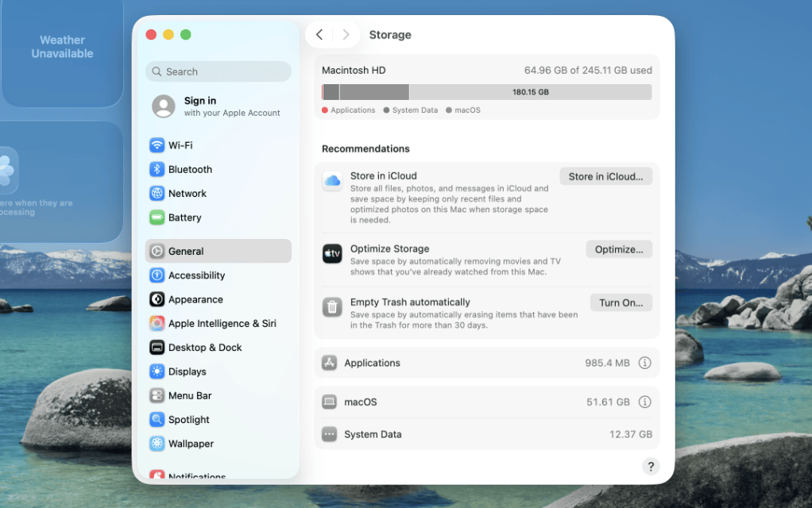This screenshot has width=812, height=508.
Task: Show info for macOS storage
Action: (x=644, y=402)
